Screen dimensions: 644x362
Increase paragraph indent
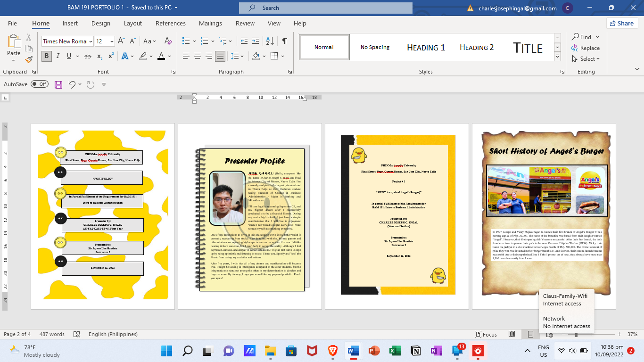pos(256,41)
